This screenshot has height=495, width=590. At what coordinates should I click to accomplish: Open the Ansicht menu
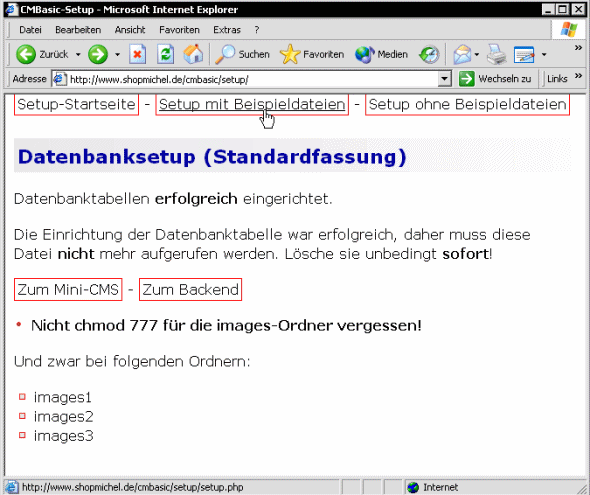(x=130, y=30)
